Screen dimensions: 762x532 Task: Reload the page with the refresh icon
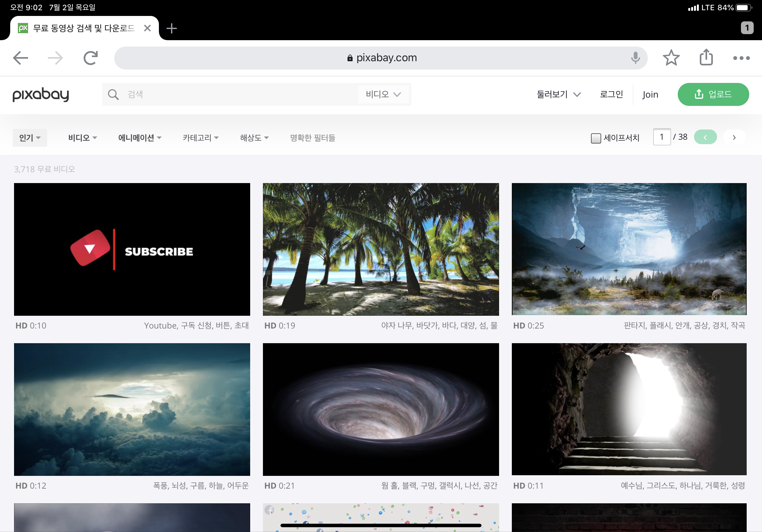(x=90, y=58)
